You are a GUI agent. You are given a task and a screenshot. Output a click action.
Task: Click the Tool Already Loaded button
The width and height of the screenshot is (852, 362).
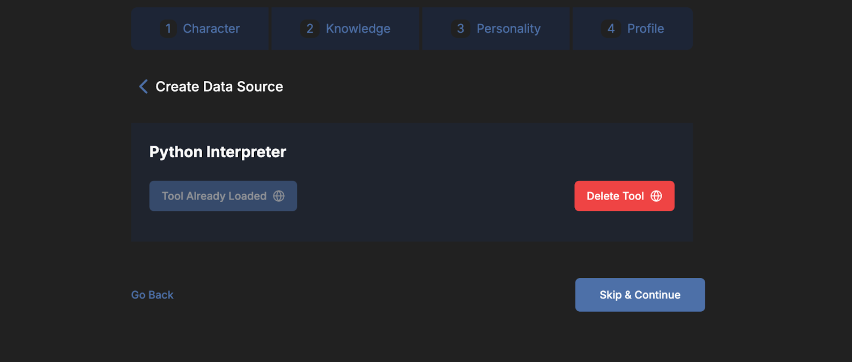click(x=223, y=196)
